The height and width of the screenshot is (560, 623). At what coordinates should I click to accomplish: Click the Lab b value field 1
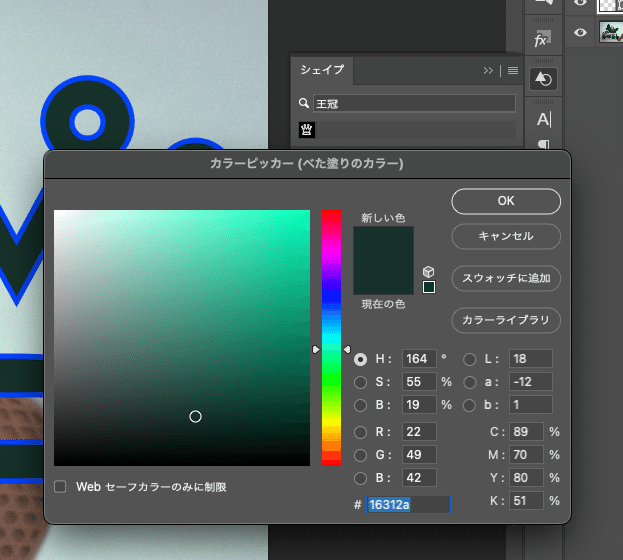point(531,405)
